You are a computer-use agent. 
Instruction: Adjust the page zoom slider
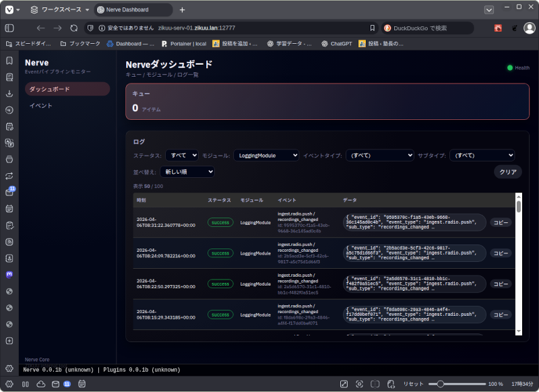[x=440, y=384]
